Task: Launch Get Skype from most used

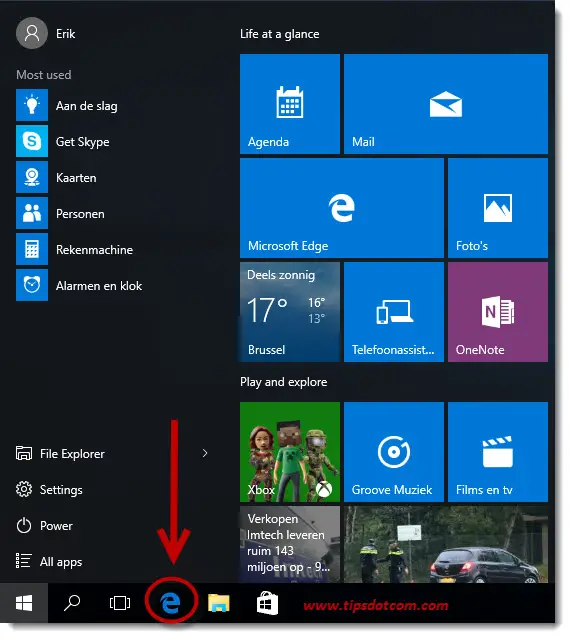Action: (63, 142)
